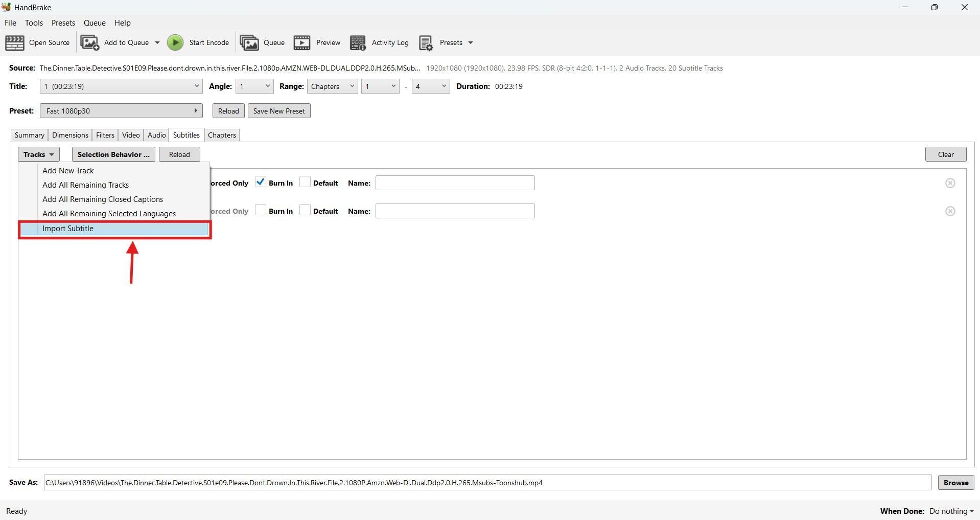Open the File menu

pos(10,23)
